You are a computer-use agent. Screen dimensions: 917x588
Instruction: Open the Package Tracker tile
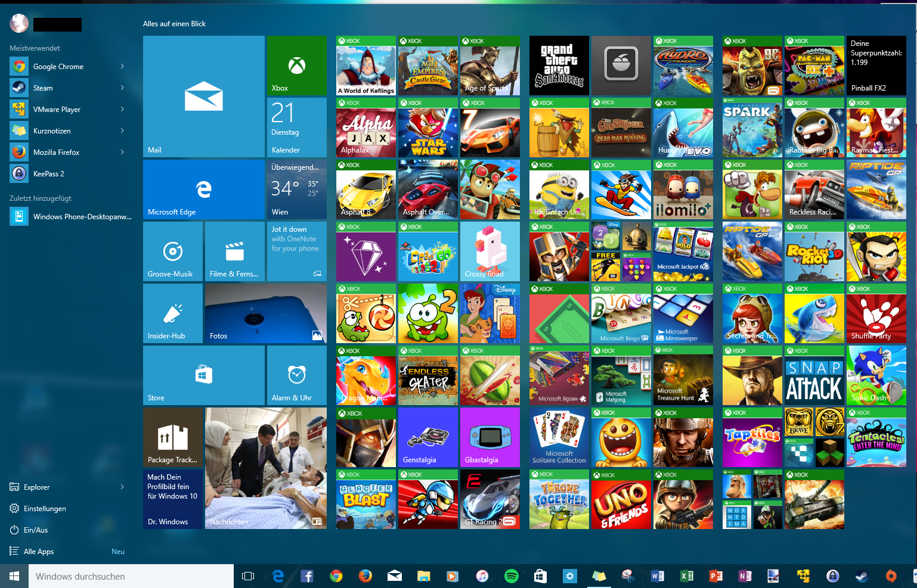point(173,437)
